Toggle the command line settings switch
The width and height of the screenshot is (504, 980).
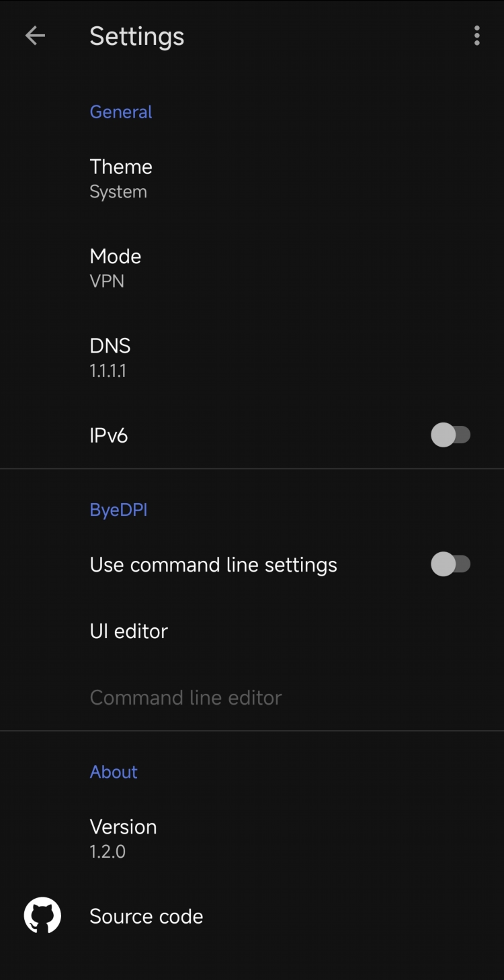451,564
